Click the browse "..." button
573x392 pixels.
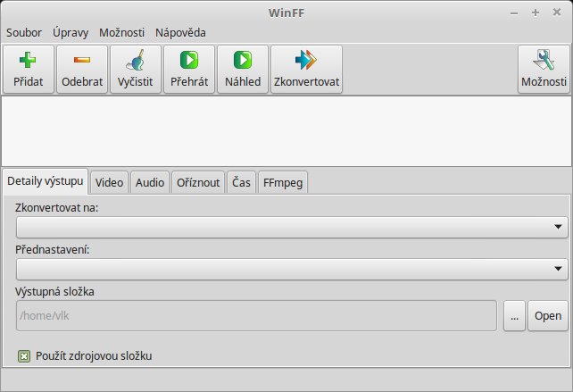(x=514, y=316)
